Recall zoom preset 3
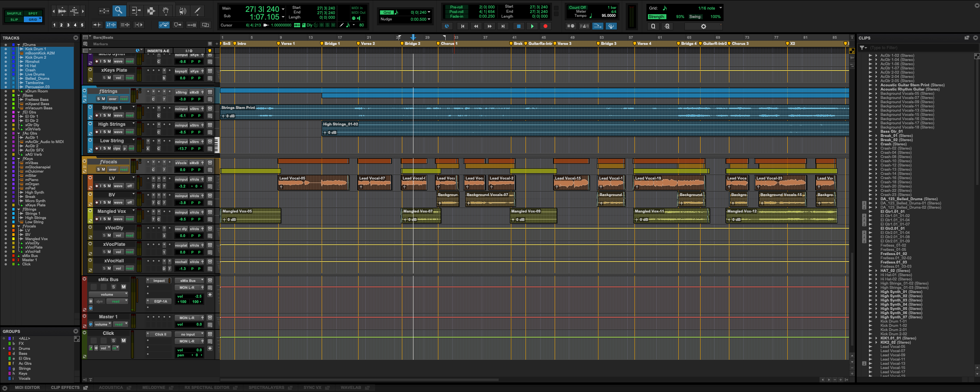This screenshot has width=980, height=392. click(68, 25)
